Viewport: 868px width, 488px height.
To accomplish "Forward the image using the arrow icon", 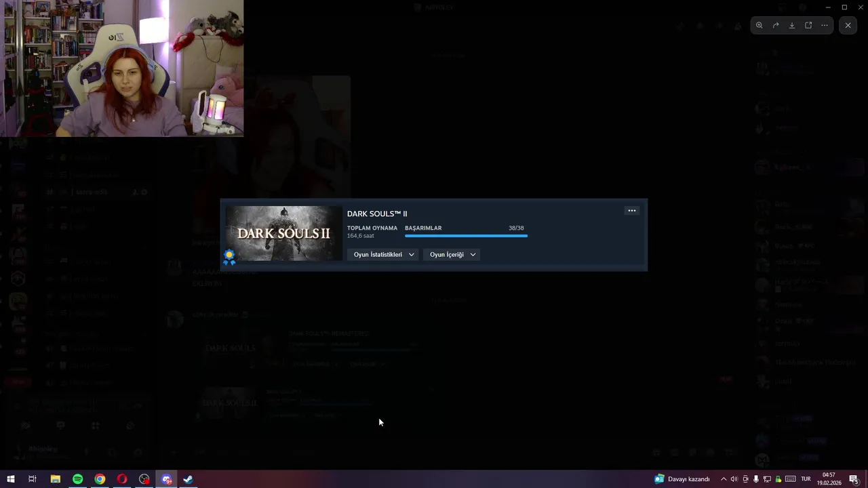I will [776, 25].
